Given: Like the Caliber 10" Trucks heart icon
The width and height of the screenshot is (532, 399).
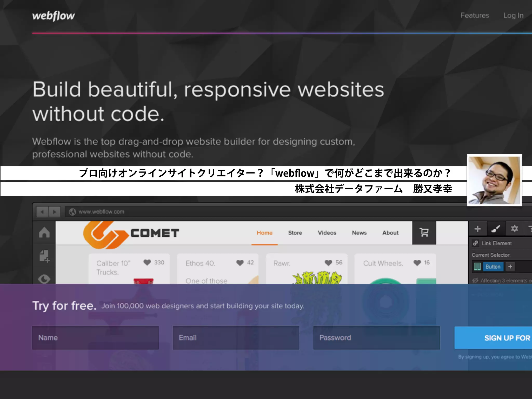Looking at the screenshot, I should pyautogui.click(x=147, y=263).
